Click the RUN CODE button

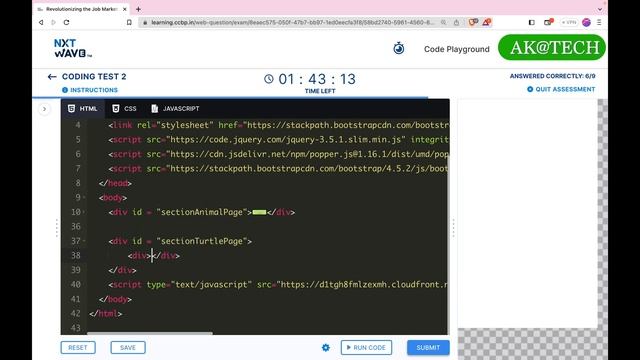(x=366, y=347)
